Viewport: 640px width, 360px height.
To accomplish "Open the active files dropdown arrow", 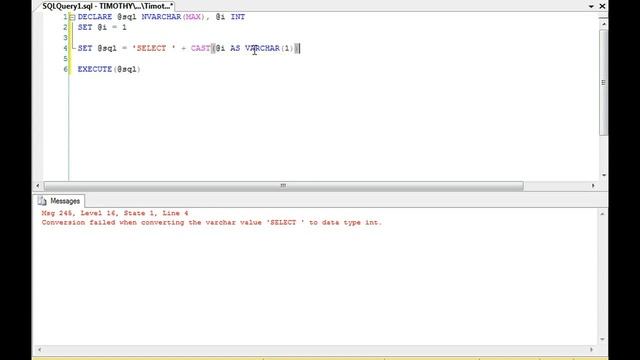I will [x=591, y=6].
